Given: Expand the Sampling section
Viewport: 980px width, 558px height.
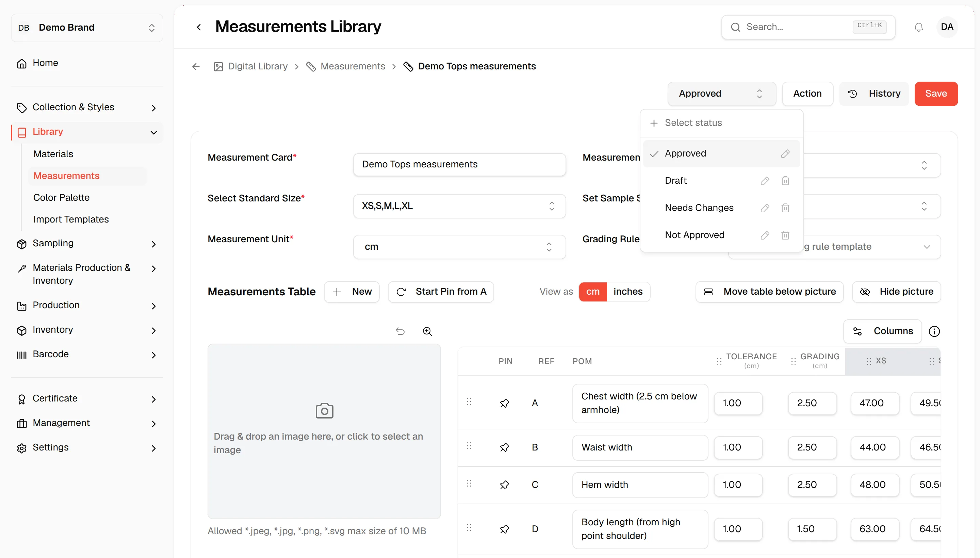Looking at the screenshot, I should coord(87,244).
